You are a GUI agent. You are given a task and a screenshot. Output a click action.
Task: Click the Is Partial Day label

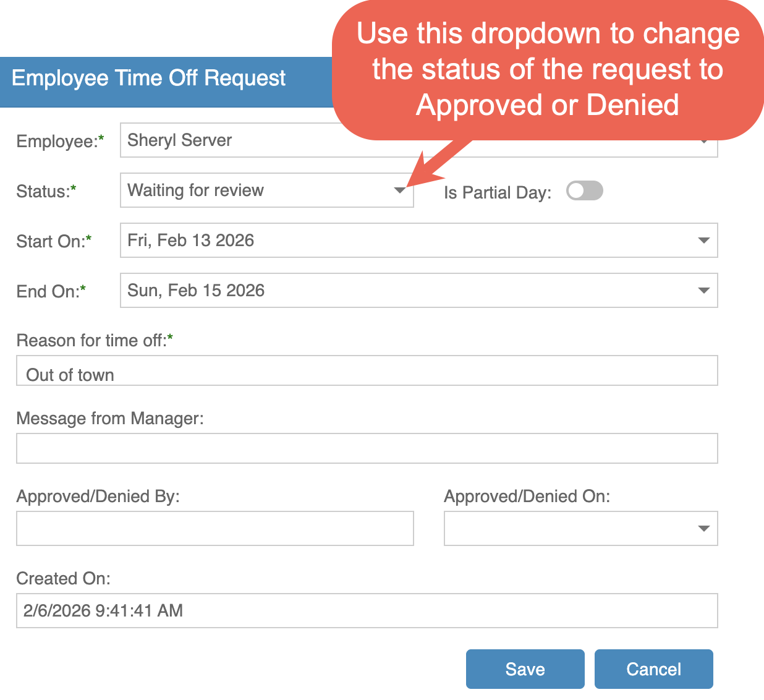pyautogui.click(x=497, y=193)
